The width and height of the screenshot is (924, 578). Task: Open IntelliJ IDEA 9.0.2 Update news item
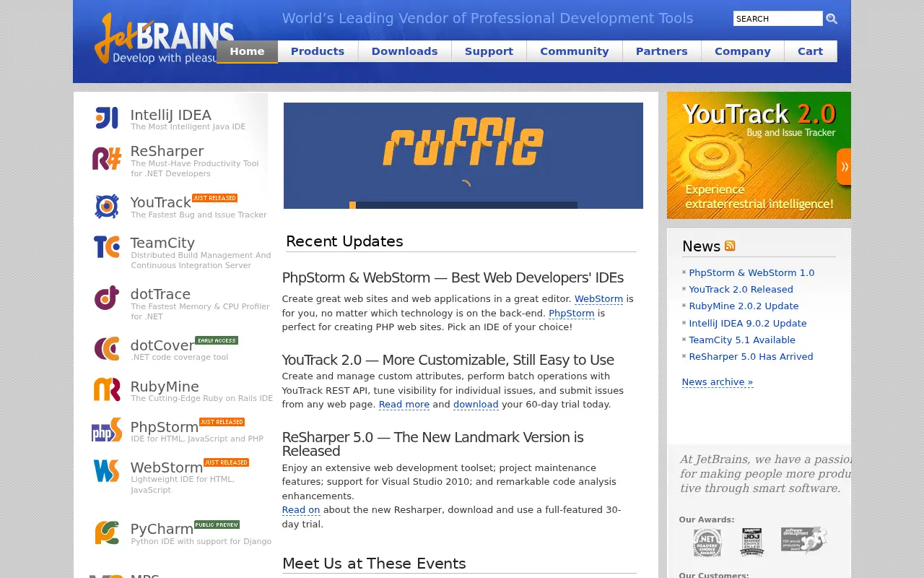(x=748, y=323)
